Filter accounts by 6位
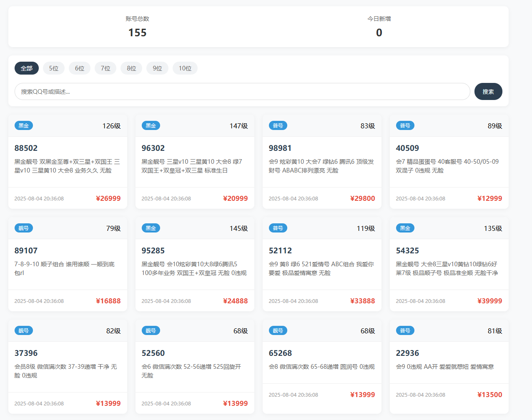This screenshot has width=532, height=420. coord(80,68)
